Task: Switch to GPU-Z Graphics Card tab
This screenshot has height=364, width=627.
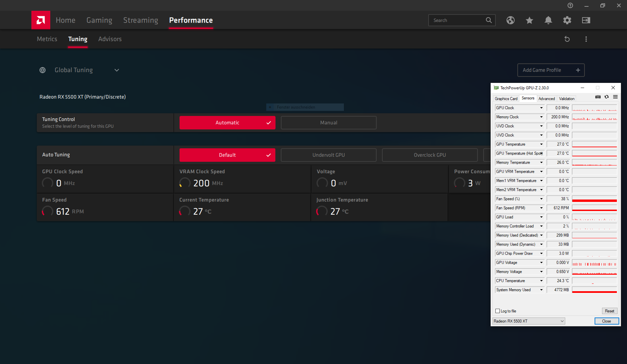Action: pyautogui.click(x=506, y=99)
